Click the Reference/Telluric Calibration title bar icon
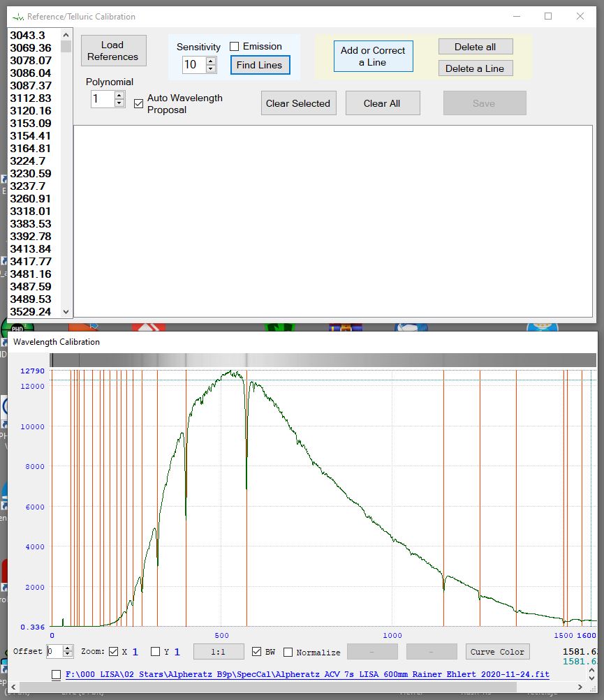Viewport: 604px width, 700px height. click(17, 16)
